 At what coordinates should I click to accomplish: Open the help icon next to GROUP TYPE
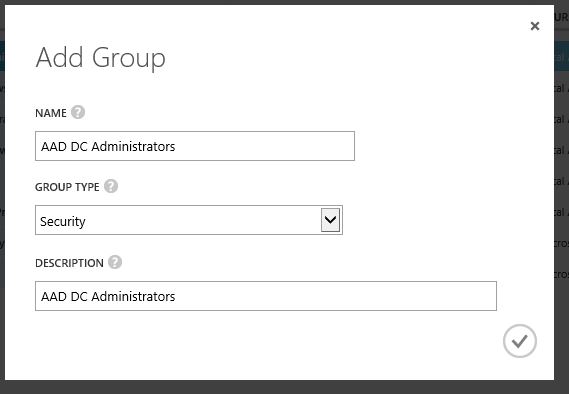tap(111, 186)
